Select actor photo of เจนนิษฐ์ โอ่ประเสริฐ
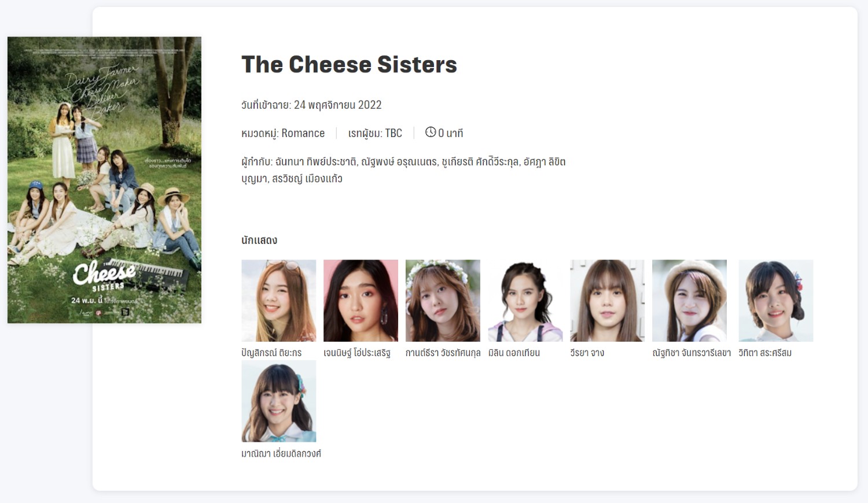Screen dimensions: 868x503 361,301
